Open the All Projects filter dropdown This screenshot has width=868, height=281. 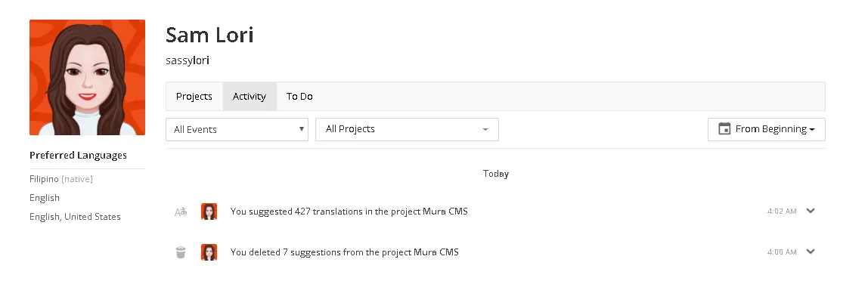pyautogui.click(x=407, y=129)
